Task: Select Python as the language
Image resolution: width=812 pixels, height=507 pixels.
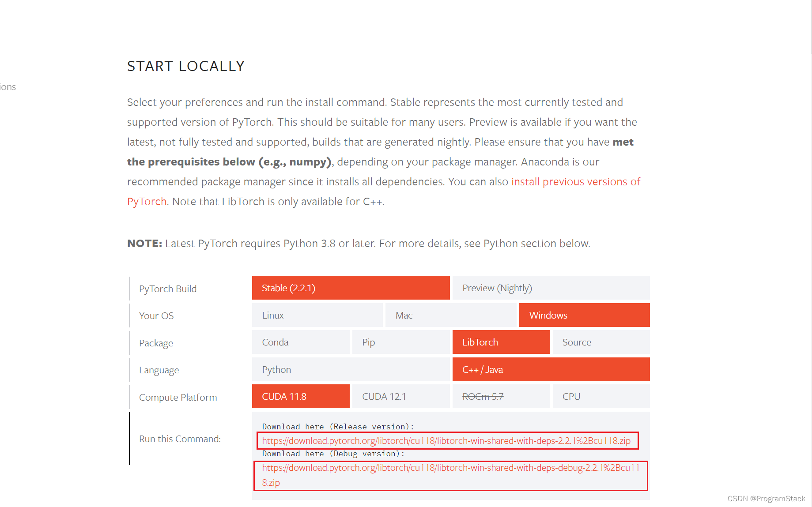Action: click(x=351, y=369)
